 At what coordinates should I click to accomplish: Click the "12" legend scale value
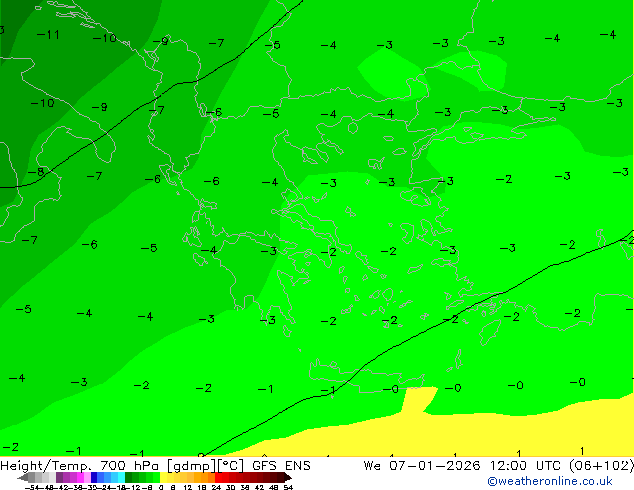click(188, 487)
